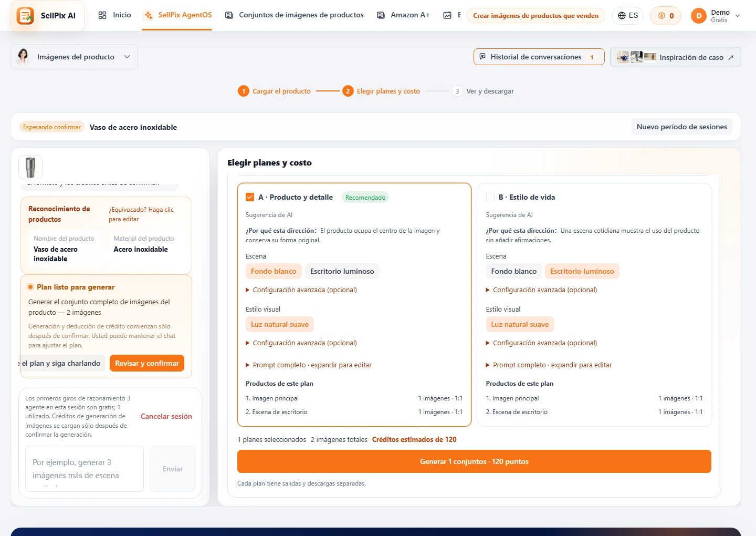
Task: Expand plan B visual style Configuración avanzada
Action: (541, 343)
